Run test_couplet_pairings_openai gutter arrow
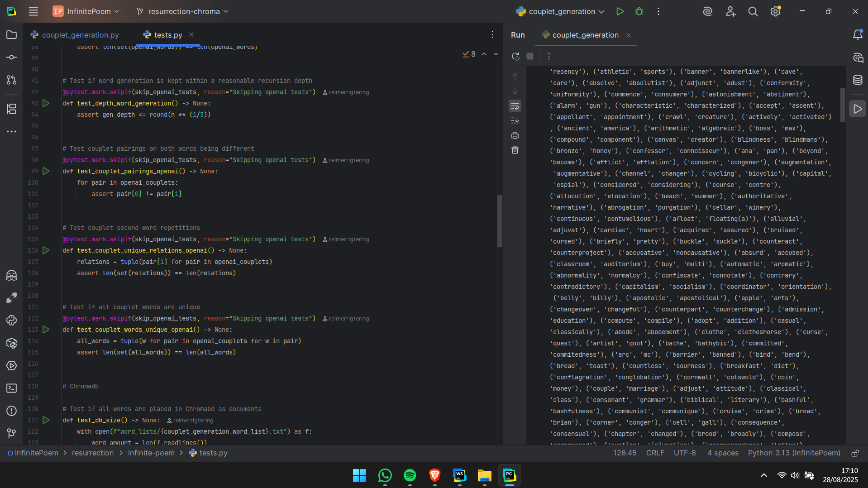Image resolution: width=868 pixels, height=488 pixels. click(46, 171)
